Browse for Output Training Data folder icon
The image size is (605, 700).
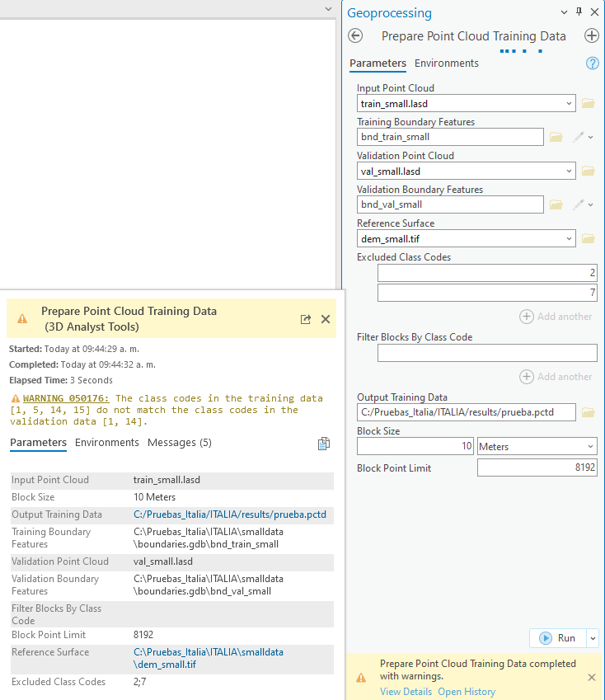[588, 412]
